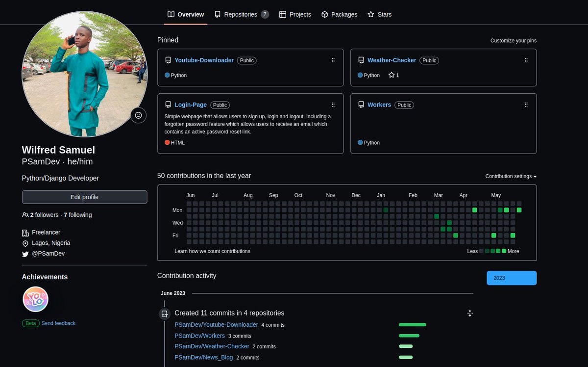Open the Youtube-Downloader pinned repository
Viewport: 588px width, 367px height.
tap(204, 60)
